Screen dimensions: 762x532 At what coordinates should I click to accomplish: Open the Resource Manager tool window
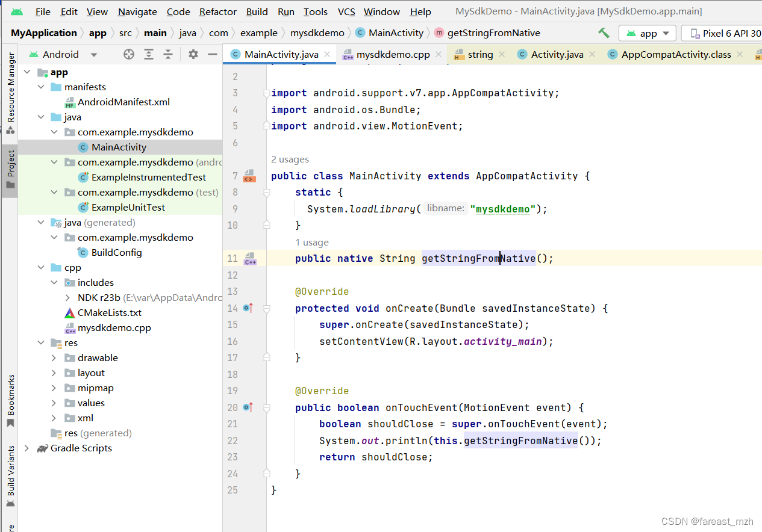(x=10, y=92)
